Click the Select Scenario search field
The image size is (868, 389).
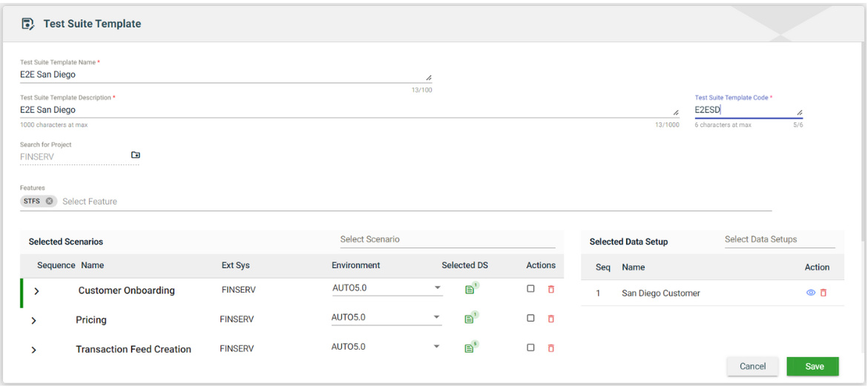pyautogui.click(x=447, y=239)
